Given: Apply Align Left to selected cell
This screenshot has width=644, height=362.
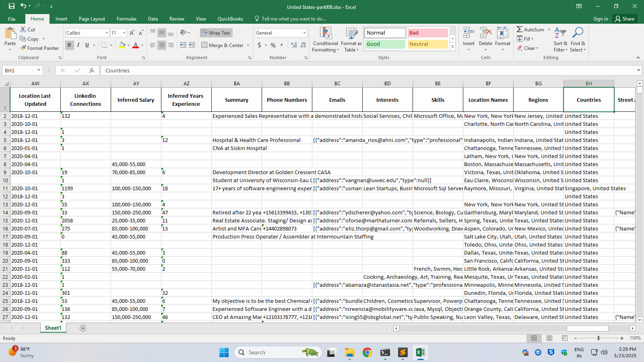Looking at the screenshot, I should pyautogui.click(x=153, y=45).
